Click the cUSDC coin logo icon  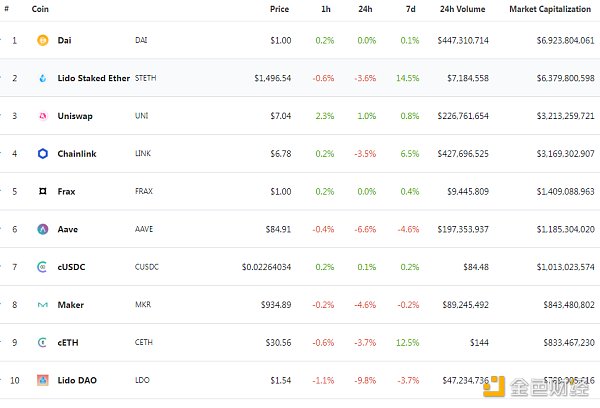coord(43,267)
